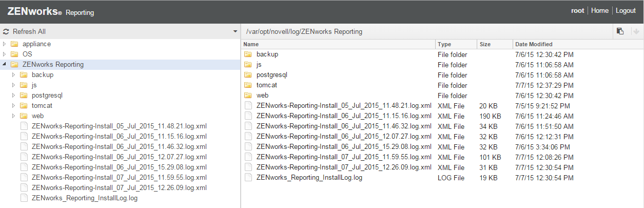
Task: Select ZENworks_Reporting_InstallLog.log in the tree
Action: (x=84, y=198)
